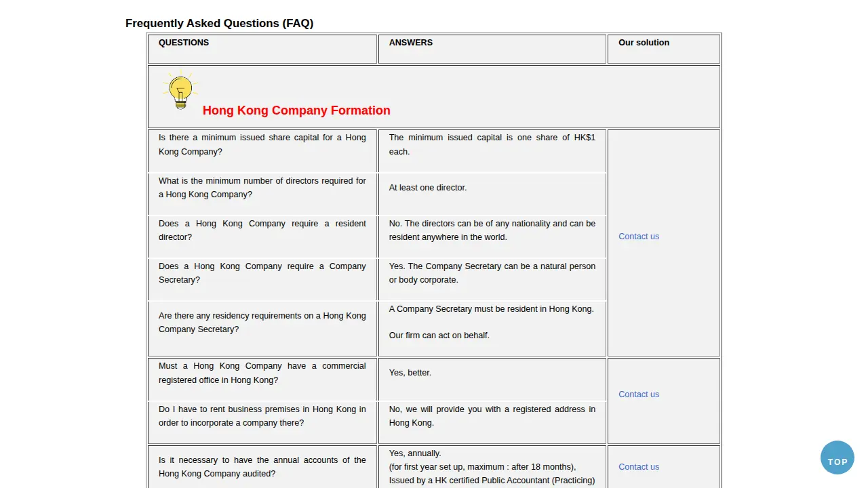Screen dimensions: 868x488
Task: Open Contact us link beside resident director answers
Action: tap(639, 237)
